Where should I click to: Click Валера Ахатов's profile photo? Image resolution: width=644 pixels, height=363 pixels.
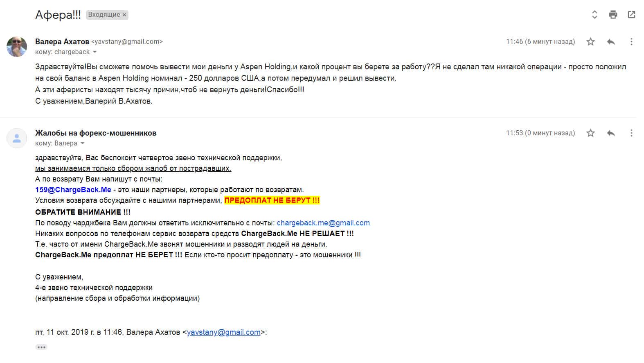17,46
